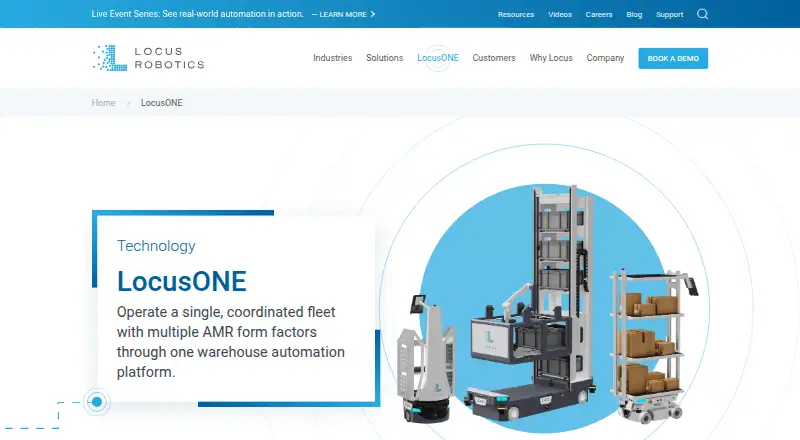Image resolution: width=800 pixels, height=440 pixels.
Task: Click the pulsing blue dot marker
Action: tap(97, 402)
